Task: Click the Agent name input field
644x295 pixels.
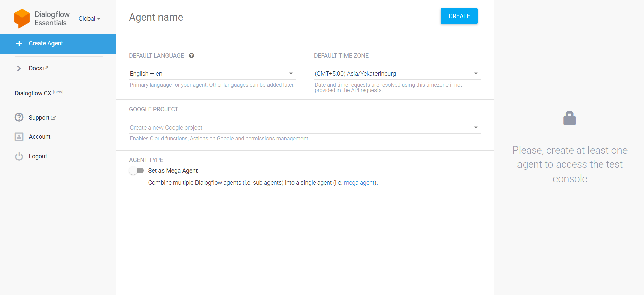Action: point(276,17)
